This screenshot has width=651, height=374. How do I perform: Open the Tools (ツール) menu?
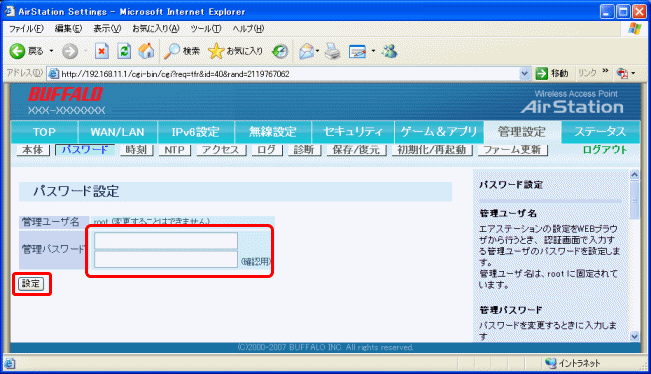(x=206, y=29)
